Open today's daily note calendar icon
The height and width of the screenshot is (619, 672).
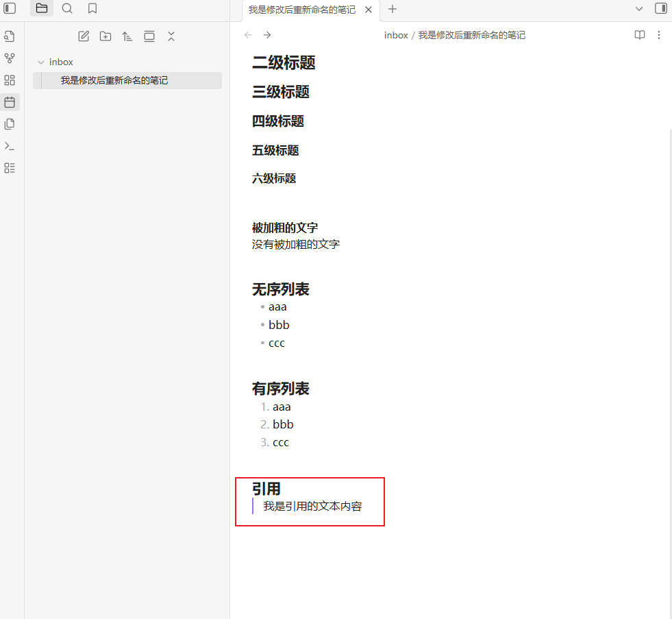pos(10,102)
